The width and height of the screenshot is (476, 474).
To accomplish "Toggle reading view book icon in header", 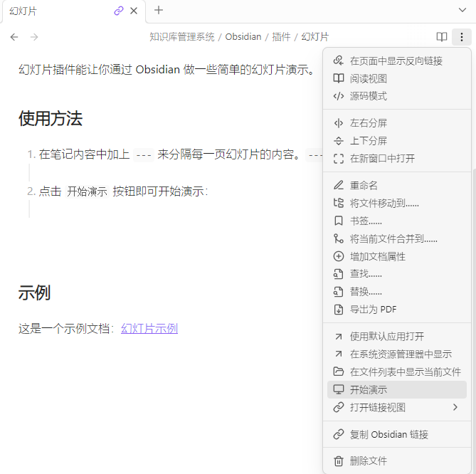I will [442, 37].
